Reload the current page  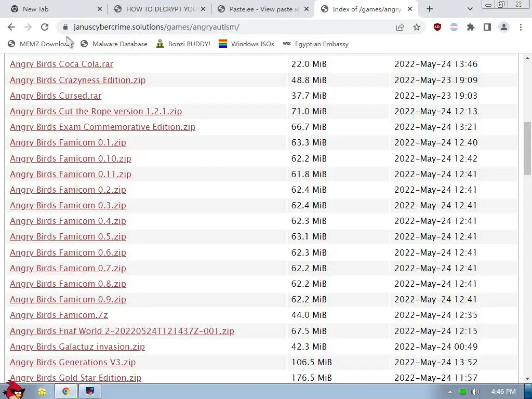(x=45, y=27)
